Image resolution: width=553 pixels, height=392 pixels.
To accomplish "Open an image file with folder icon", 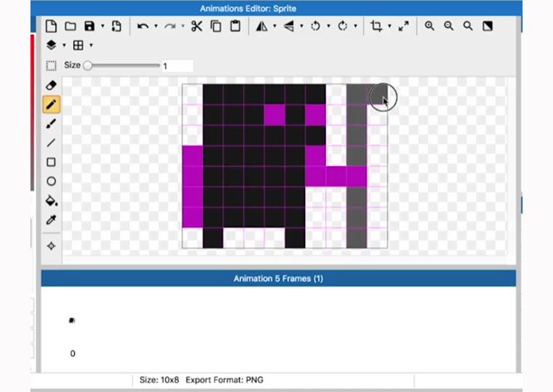I will (x=70, y=26).
